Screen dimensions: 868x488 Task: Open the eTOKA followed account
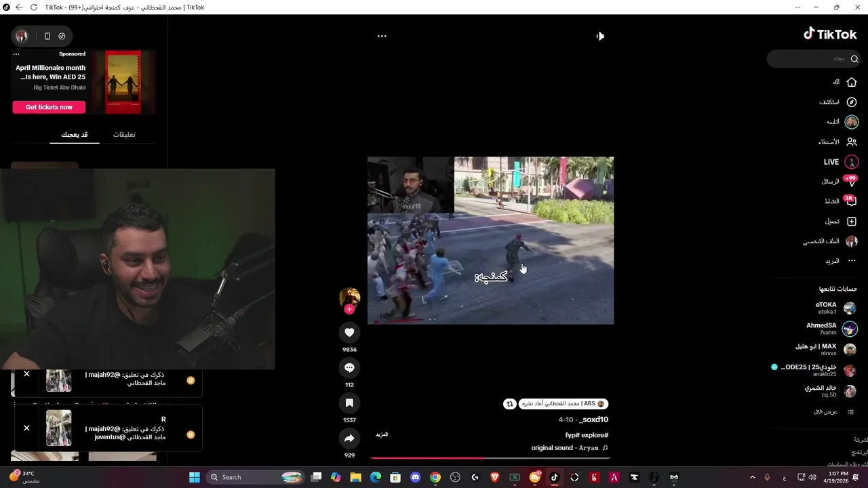coord(836,308)
